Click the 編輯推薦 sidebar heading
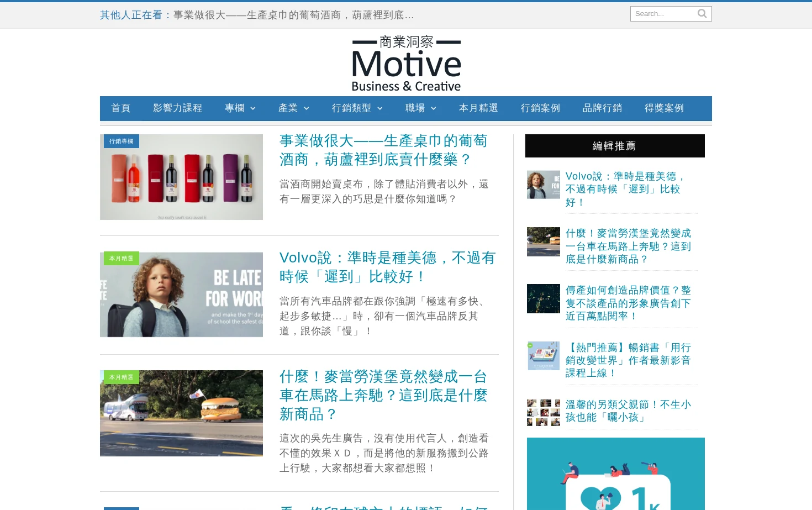This screenshot has width=812, height=510. click(615, 146)
